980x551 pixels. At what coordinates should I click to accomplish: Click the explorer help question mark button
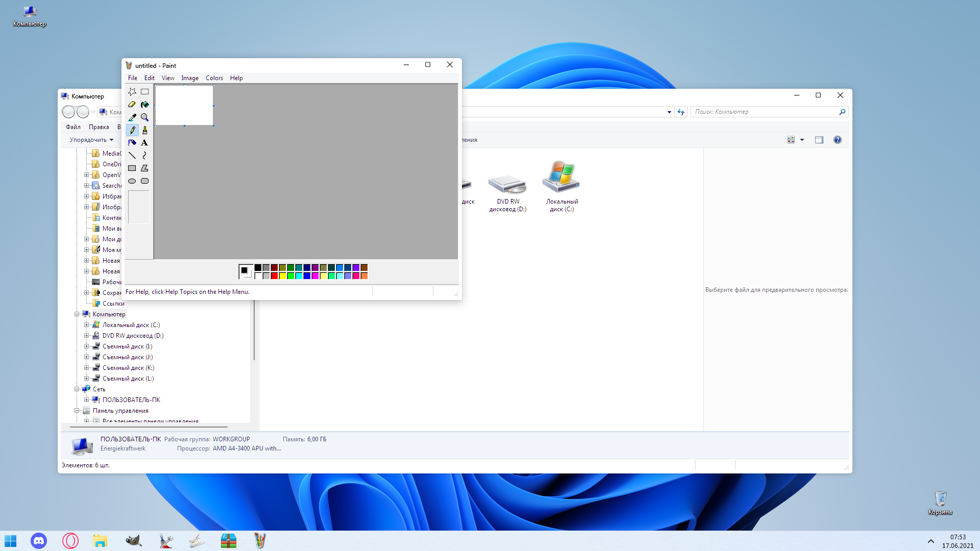coord(838,139)
